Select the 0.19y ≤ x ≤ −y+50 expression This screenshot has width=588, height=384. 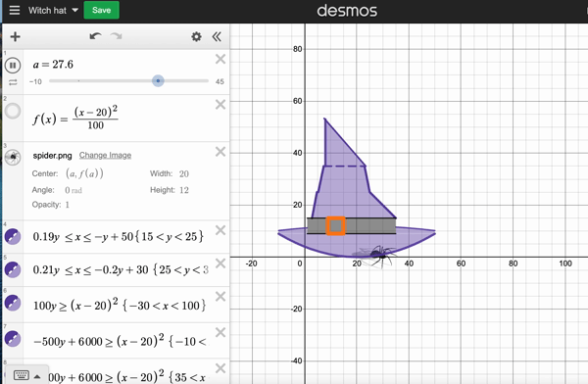(119, 237)
